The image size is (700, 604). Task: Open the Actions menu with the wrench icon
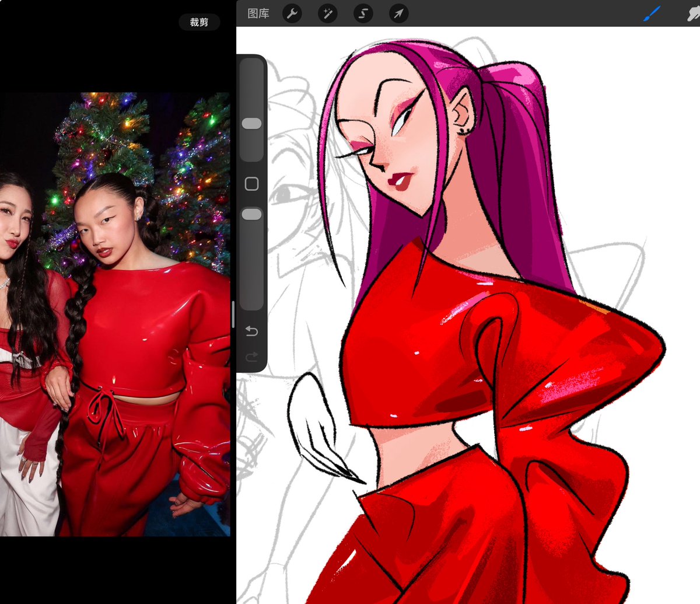[292, 14]
